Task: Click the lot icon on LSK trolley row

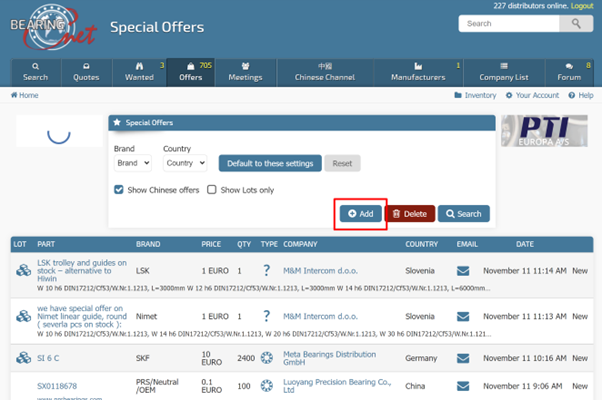Action: coord(23,270)
